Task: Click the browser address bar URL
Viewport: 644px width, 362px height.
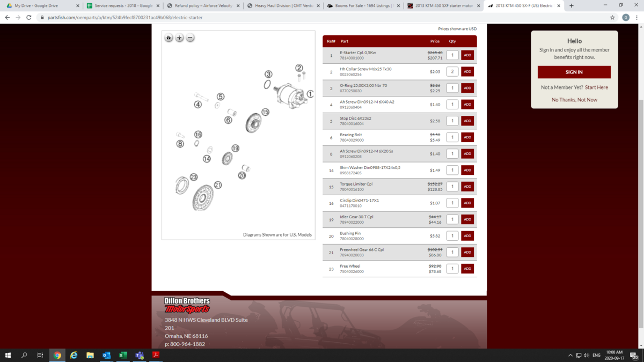Action: tap(125, 17)
